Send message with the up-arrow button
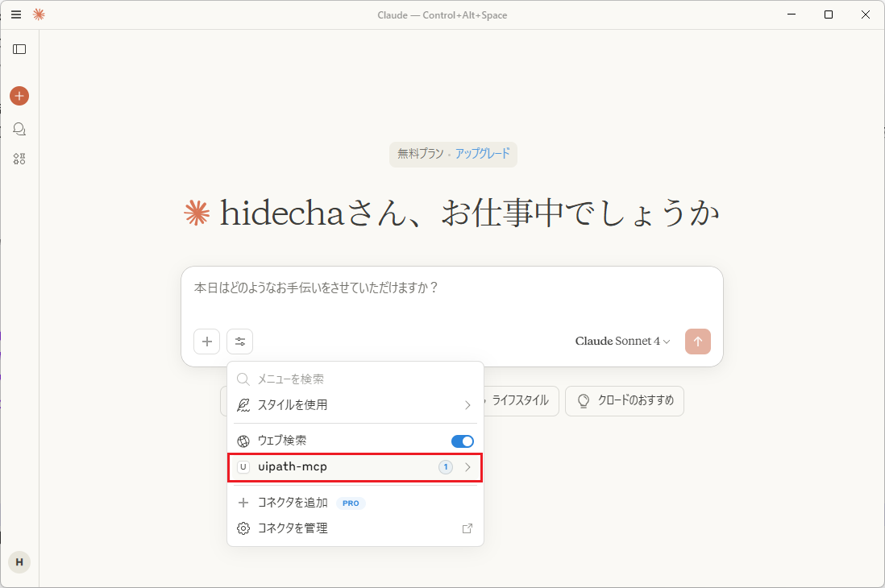 698,342
